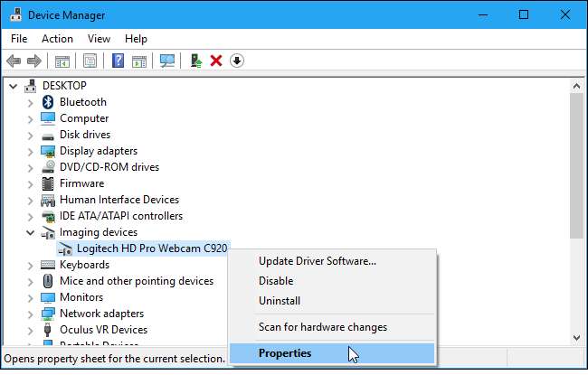Toggle the show/hide action pane icon
The image size is (588, 375).
pos(139,61)
